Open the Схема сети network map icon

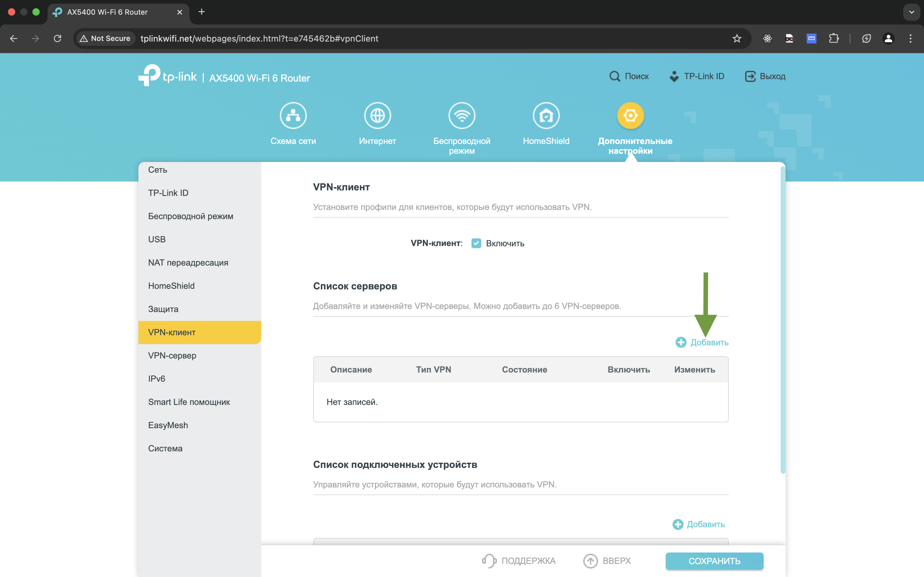pos(293,115)
